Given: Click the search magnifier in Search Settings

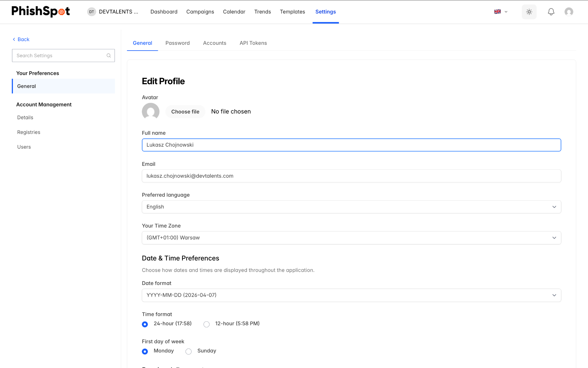Looking at the screenshot, I should [109, 55].
